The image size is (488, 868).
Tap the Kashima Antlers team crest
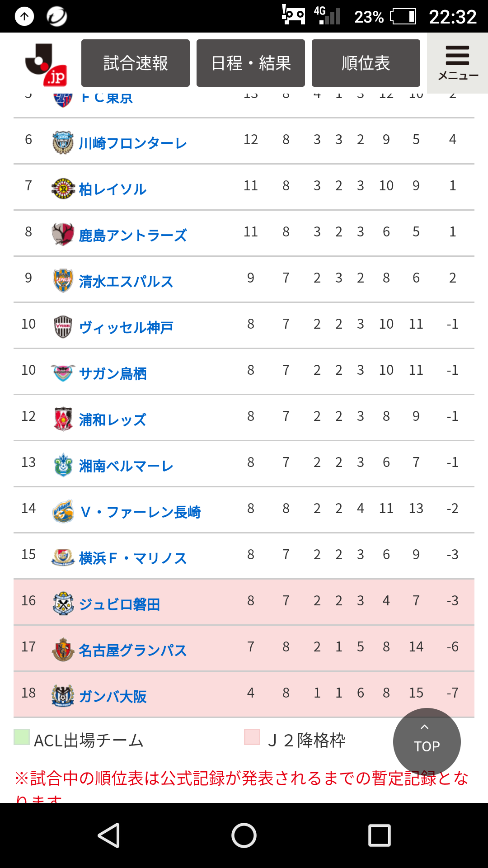tap(63, 234)
